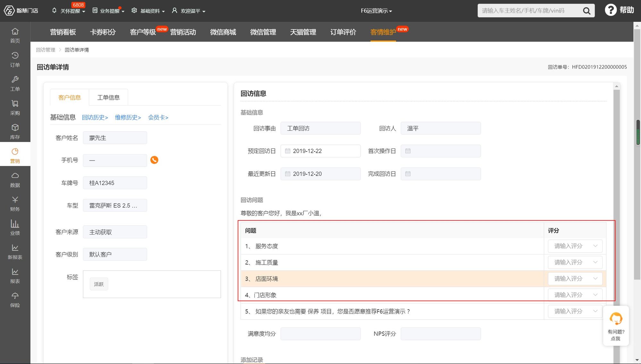Select 客情维护 menu

(x=383, y=32)
